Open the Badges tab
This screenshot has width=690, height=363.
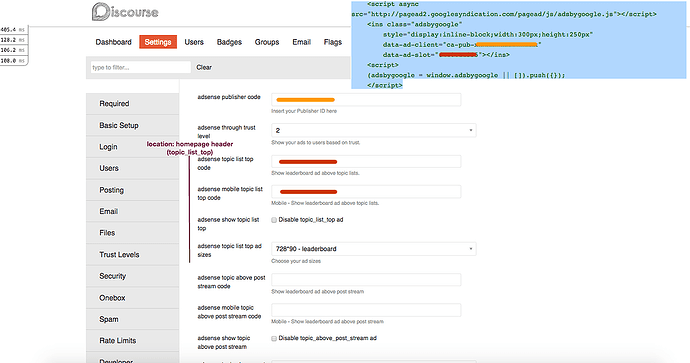coord(229,42)
